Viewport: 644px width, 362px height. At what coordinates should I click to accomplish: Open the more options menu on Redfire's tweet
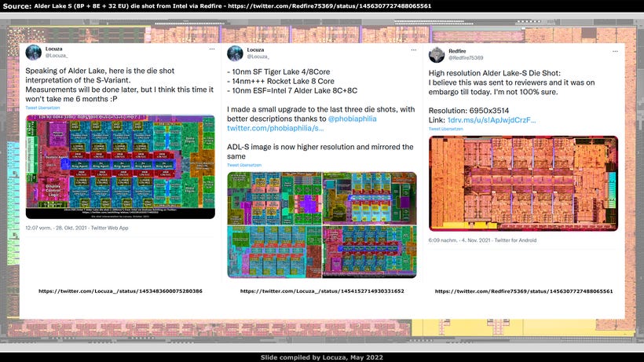(615, 51)
